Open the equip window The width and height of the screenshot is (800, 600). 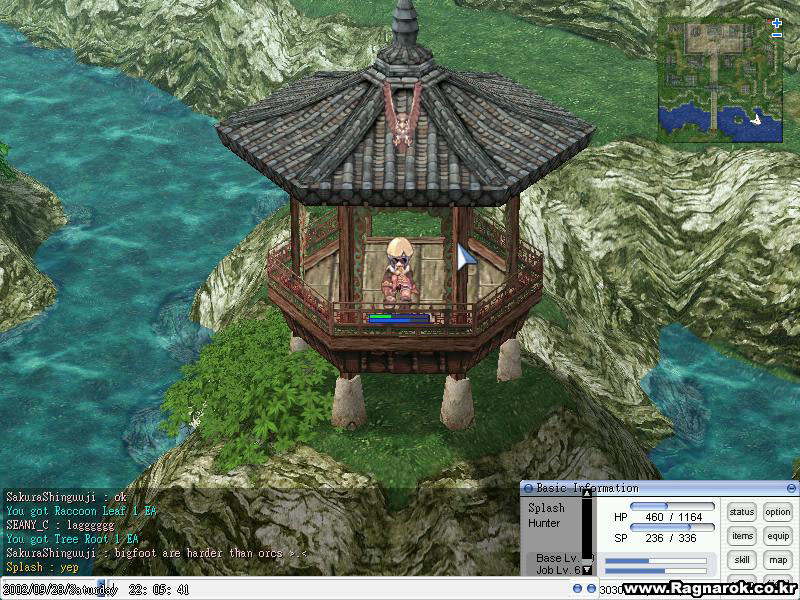coord(778,536)
